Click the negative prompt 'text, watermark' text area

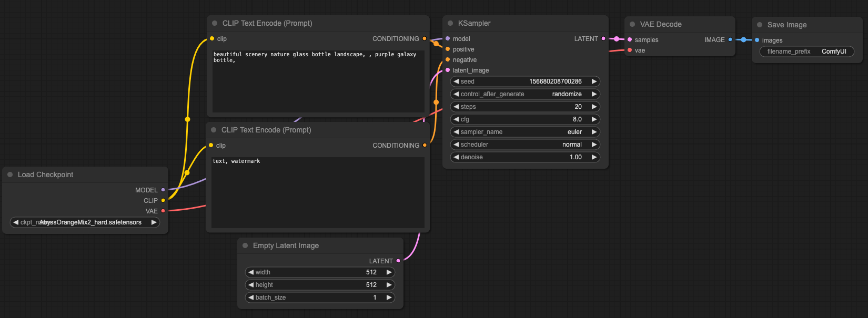(x=318, y=192)
